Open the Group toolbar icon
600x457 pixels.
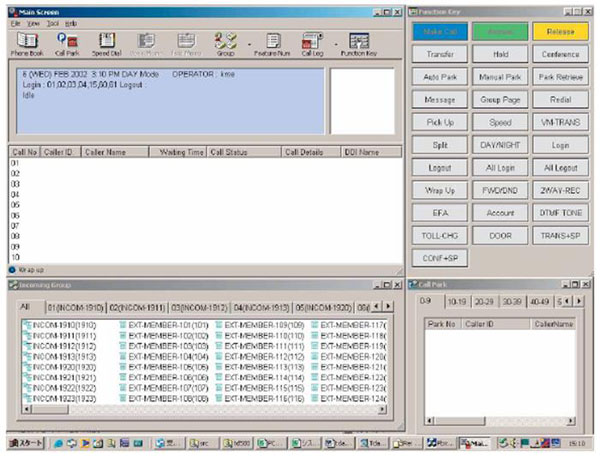tap(225, 44)
